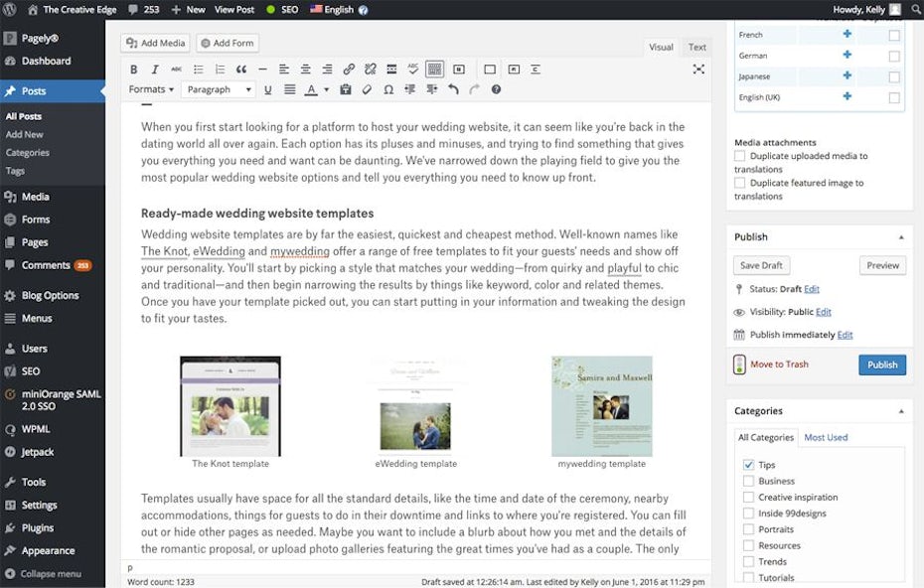Click the insert link icon
The width and height of the screenshot is (924, 588).
point(349,70)
